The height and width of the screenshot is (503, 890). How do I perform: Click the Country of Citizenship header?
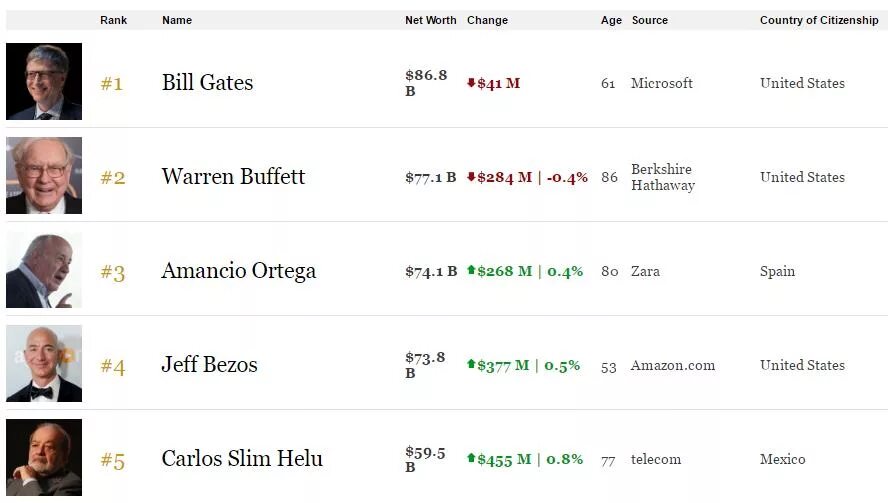pyautogui.click(x=818, y=20)
